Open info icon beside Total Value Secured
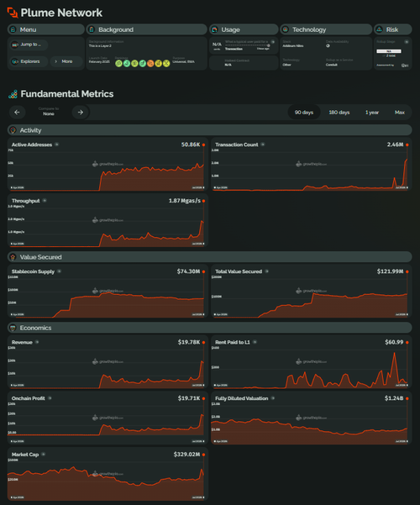This screenshot has height=505, width=420. click(266, 271)
